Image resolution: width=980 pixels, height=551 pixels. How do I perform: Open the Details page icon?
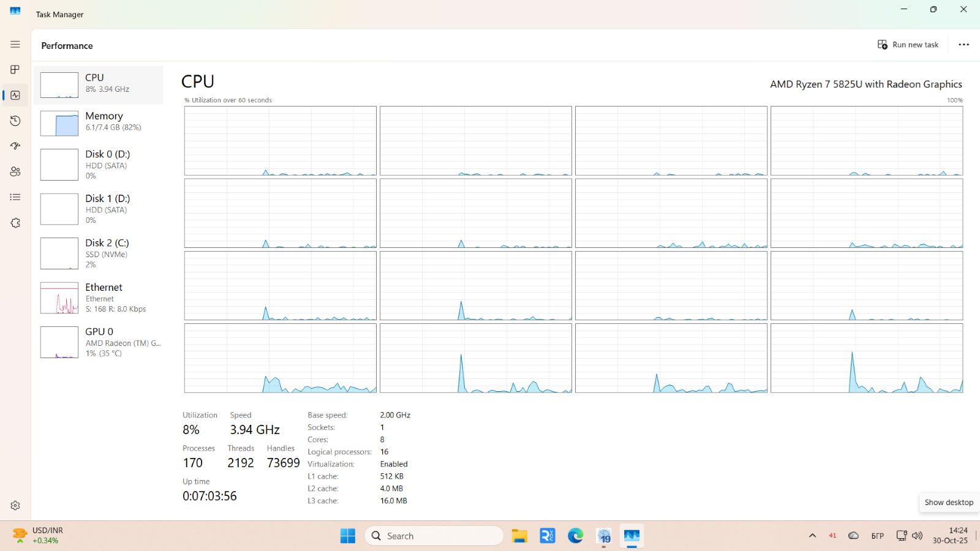[15, 197]
